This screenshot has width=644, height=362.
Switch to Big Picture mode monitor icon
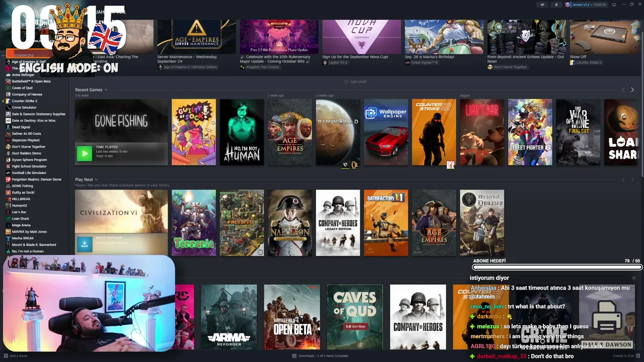pos(614,5)
